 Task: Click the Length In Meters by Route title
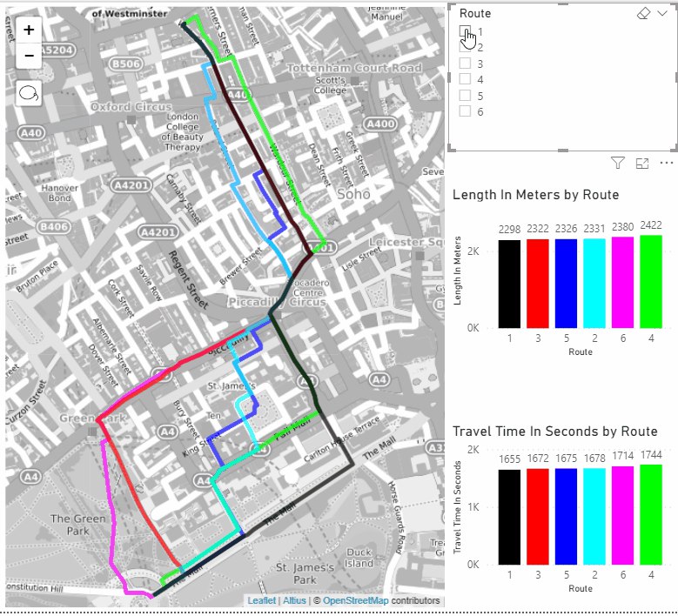click(x=536, y=195)
